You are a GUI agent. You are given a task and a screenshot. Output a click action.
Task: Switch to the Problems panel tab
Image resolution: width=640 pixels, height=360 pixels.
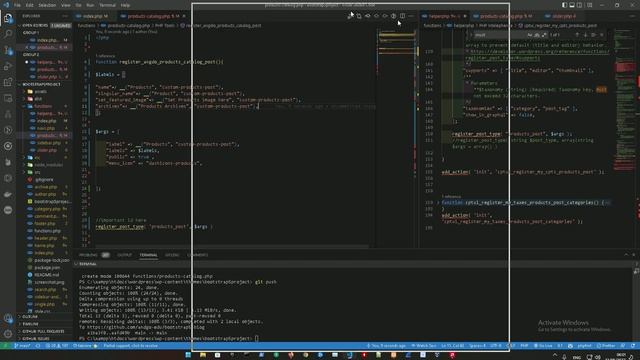coord(88,255)
